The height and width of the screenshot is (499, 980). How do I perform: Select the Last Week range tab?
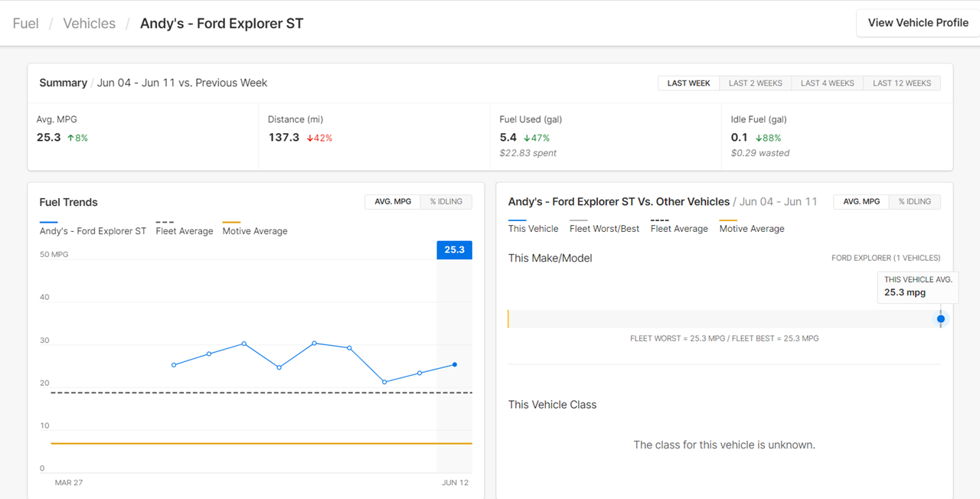pos(688,83)
